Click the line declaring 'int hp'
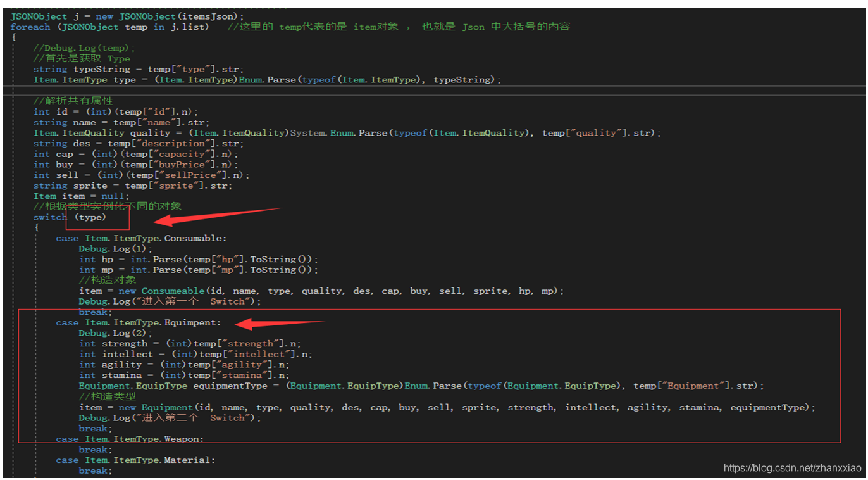Viewport: 868px width, 480px height. [199, 260]
